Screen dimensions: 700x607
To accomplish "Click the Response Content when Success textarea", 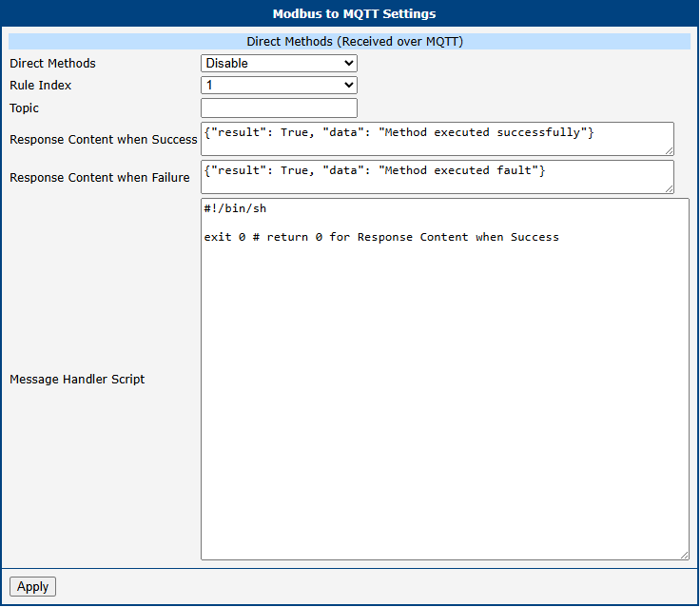I will point(437,139).
